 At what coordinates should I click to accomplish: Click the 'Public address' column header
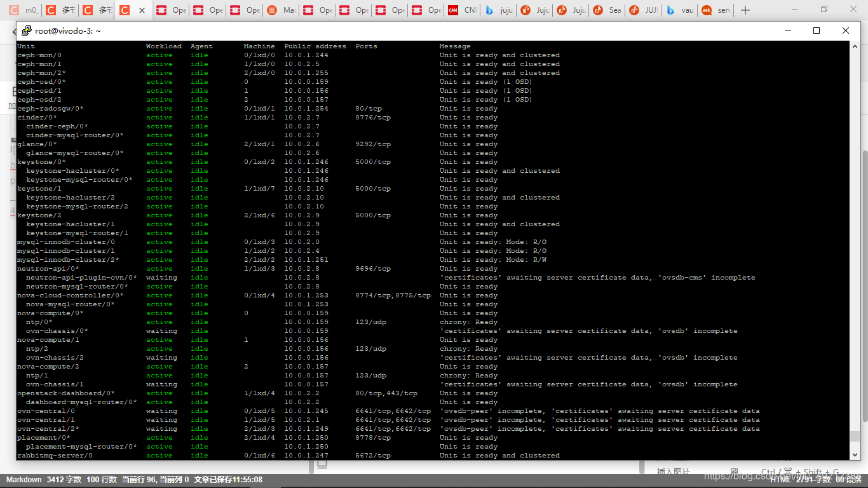(315, 46)
